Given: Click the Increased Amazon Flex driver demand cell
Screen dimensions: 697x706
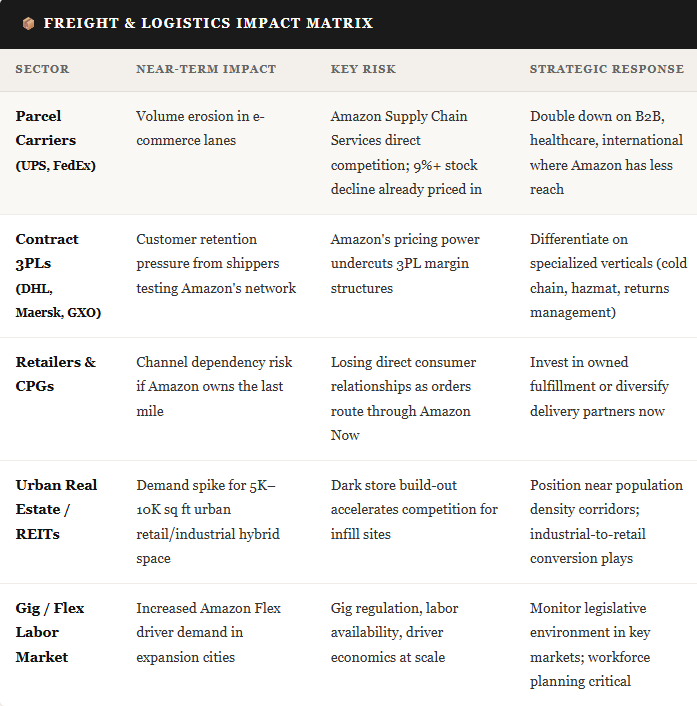Looking at the screenshot, I should point(208,632).
